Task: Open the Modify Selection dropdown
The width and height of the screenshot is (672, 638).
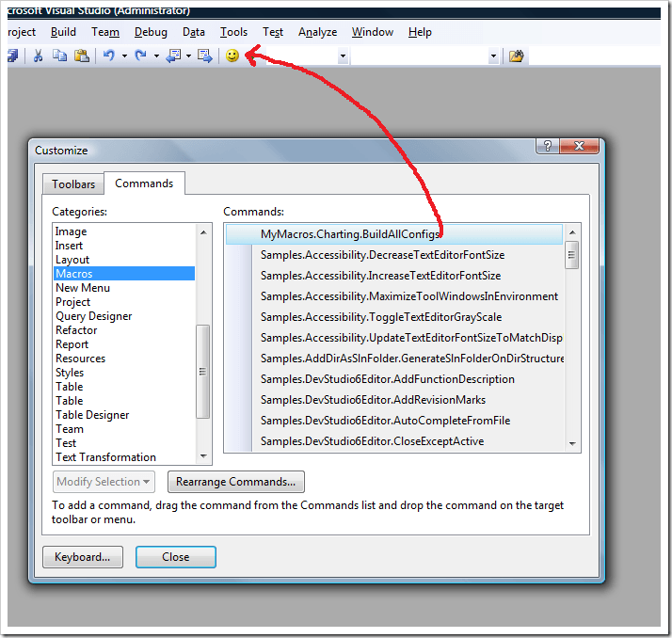Action: [104, 482]
